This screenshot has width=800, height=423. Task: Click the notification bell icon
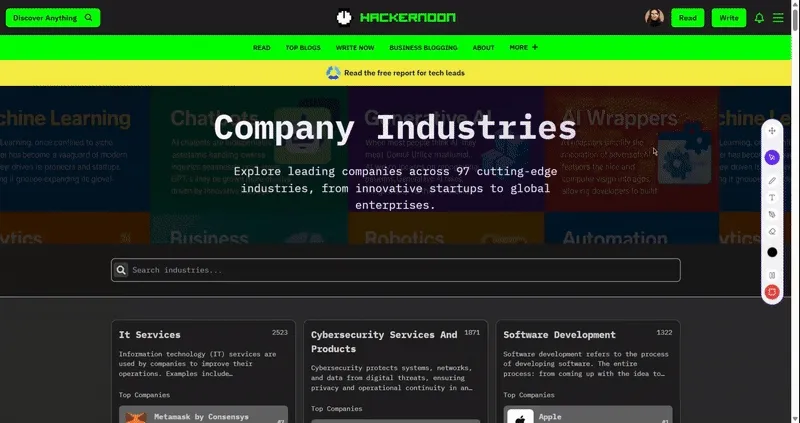(759, 18)
